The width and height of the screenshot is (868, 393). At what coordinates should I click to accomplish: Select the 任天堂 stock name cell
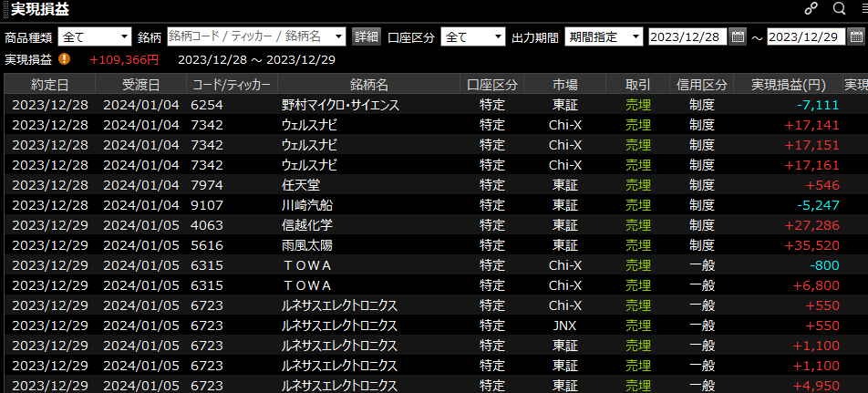click(x=301, y=185)
